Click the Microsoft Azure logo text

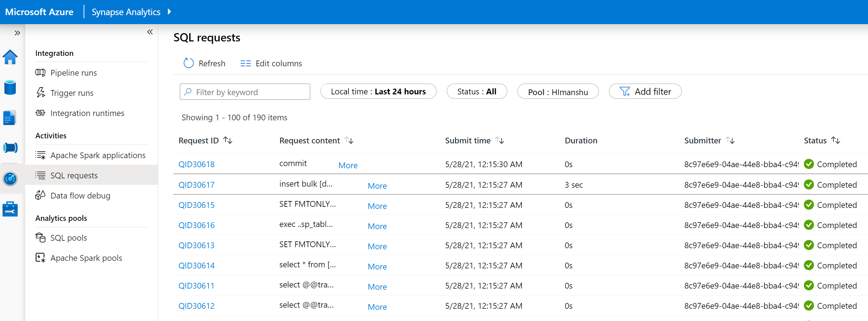[39, 12]
